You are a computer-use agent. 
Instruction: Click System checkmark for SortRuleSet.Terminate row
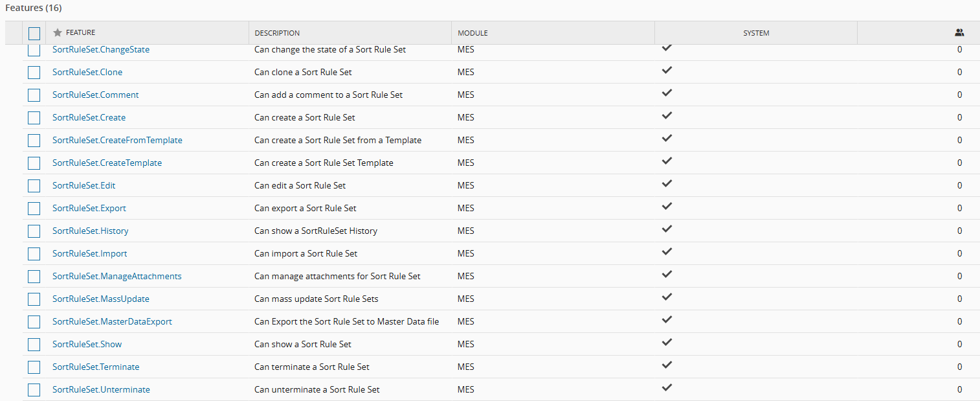click(x=667, y=365)
